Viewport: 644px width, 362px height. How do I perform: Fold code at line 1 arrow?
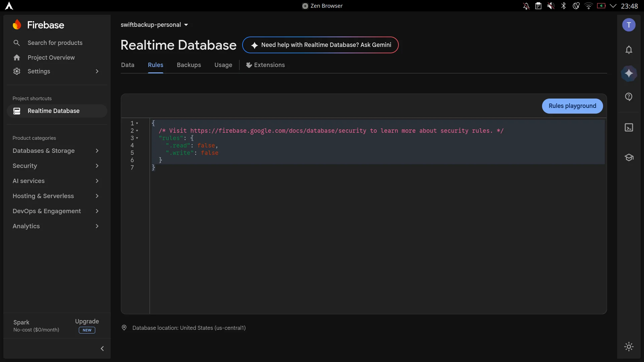137,123
